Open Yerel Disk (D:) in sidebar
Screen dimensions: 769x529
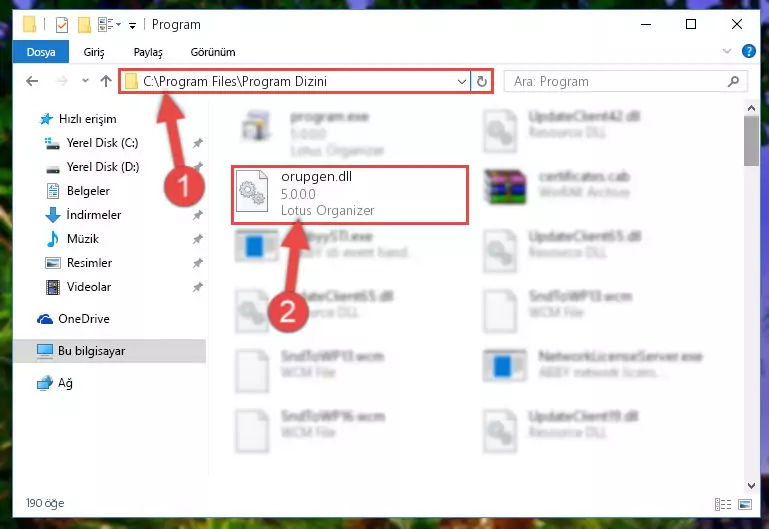tap(103, 167)
